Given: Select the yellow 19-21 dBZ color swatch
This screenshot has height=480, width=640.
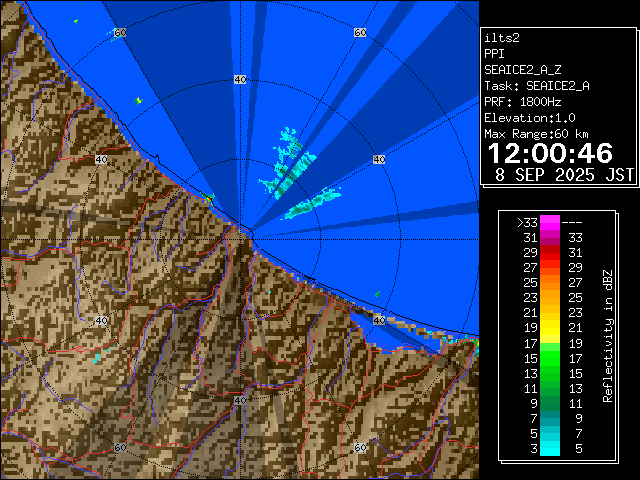Looking at the screenshot, I should click(x=550, y=327).
